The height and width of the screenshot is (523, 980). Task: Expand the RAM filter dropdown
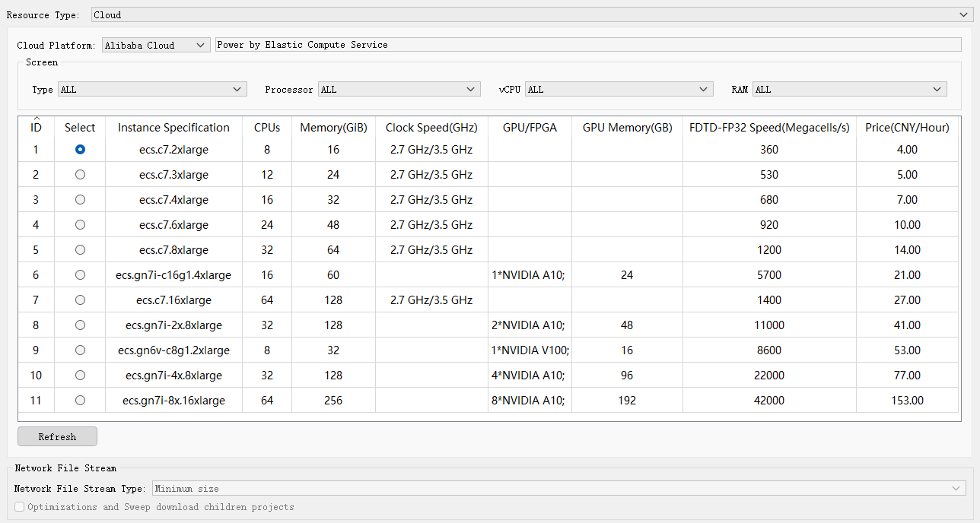849,90
